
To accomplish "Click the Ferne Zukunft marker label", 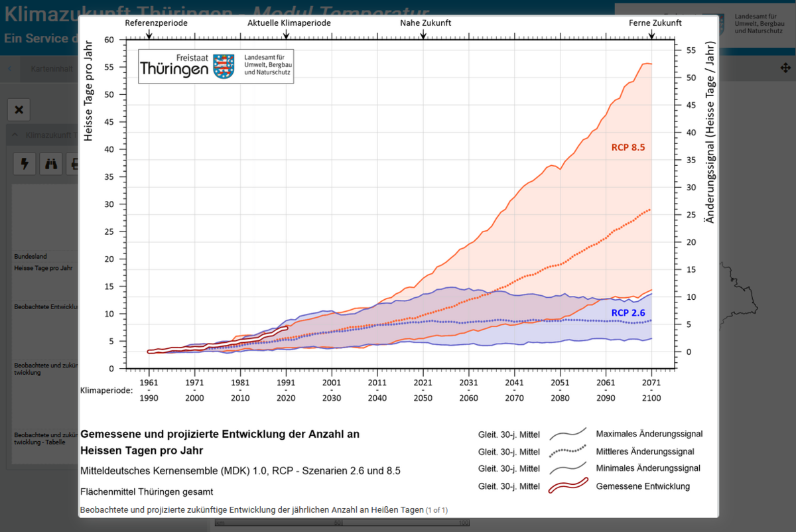I will pyautogui.click(x=655, y=23).
